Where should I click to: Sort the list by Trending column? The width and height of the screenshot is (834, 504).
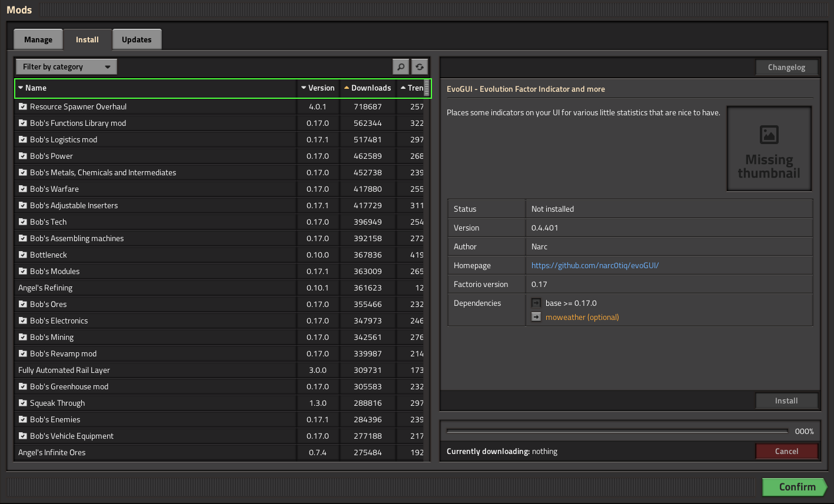tap(410, 88)
